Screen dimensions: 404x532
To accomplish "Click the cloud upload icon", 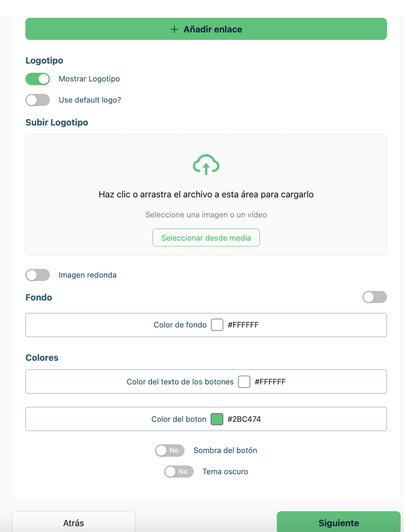I will pos(206,165).
